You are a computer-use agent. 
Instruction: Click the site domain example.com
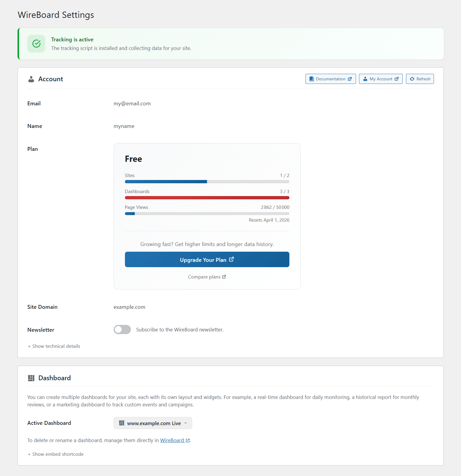[x=129, y=307]
